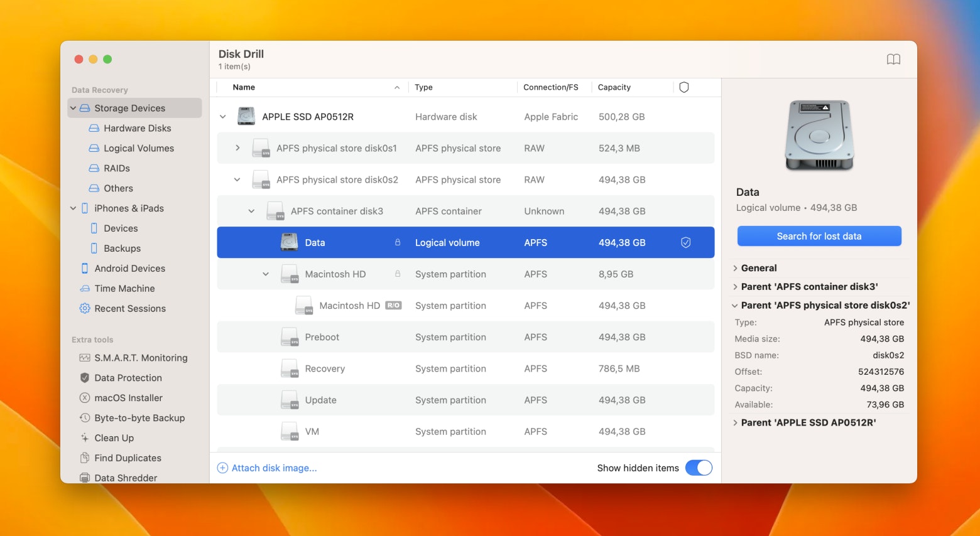Click the Clean Up sparkle icon
This screenshot has height=536, width=980.
85,438
